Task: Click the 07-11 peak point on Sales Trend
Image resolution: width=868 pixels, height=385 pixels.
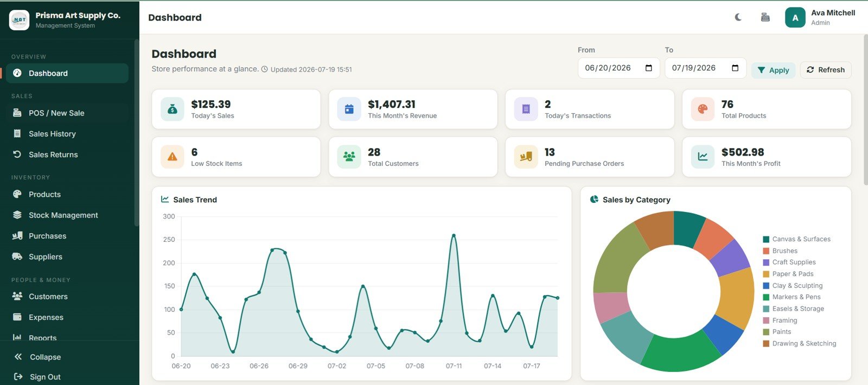Action: tap(454, 235)
